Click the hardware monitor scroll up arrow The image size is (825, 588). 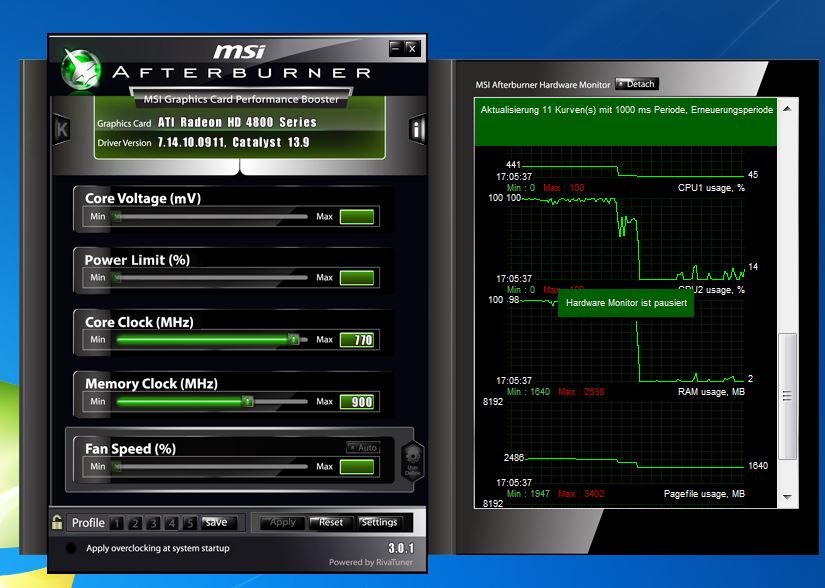tap(788, 109)
